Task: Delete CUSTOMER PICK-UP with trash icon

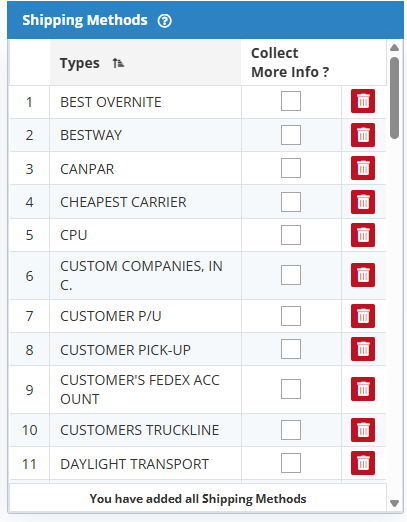Action: click(x=363, y=349)
